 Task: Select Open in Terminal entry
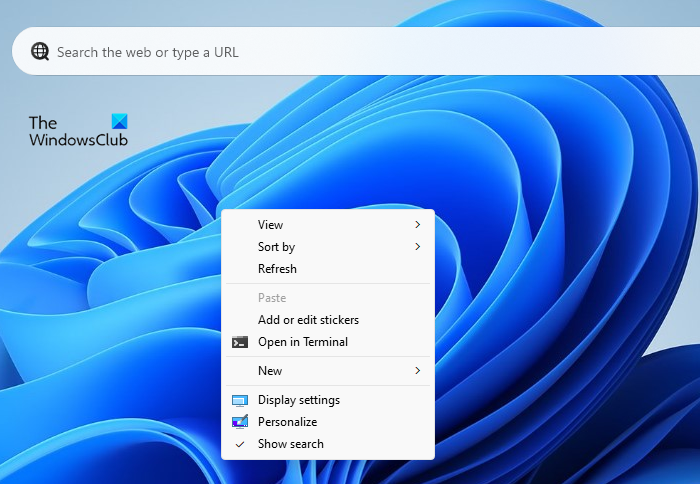(x=328, y=342)
